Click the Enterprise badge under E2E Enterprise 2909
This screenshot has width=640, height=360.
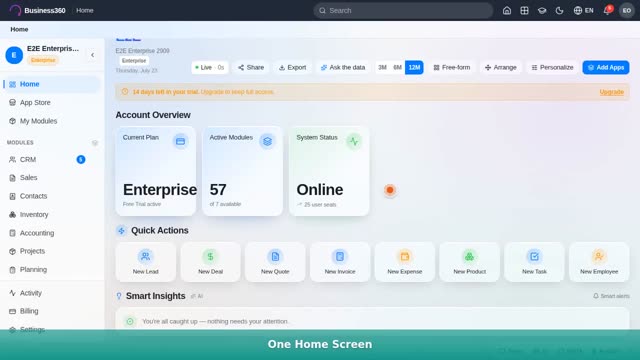point(134,60)
